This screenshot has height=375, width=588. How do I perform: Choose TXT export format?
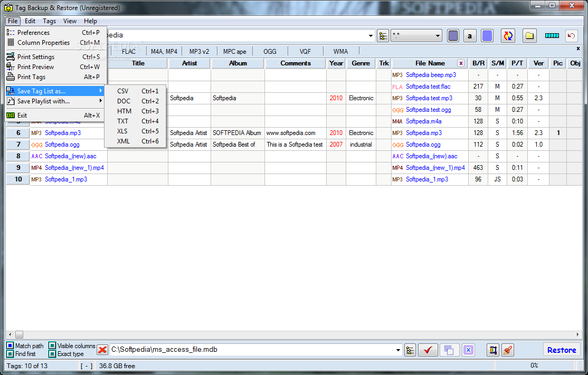[136, 121]
